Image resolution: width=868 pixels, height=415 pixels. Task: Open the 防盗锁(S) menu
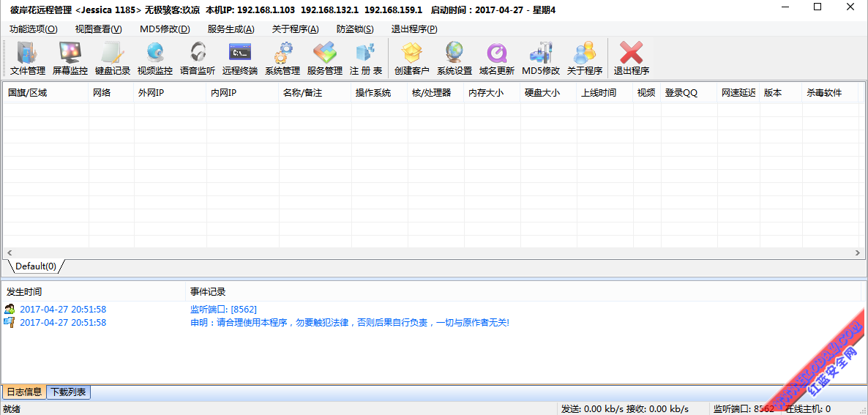(355, 29)
